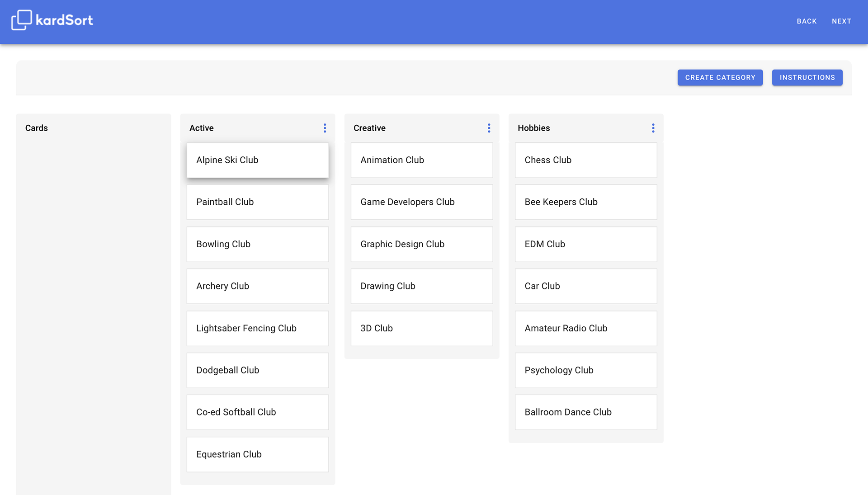
Task: Select the Chess Club card
Action: (586, 160)
